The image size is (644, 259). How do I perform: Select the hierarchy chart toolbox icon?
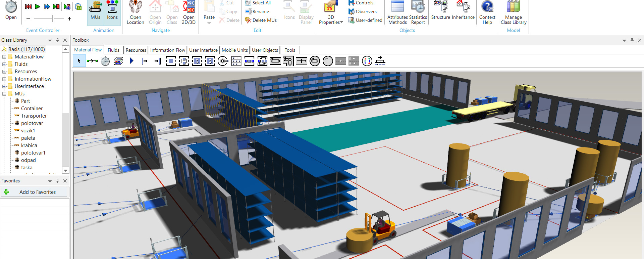tap(380, 61)
